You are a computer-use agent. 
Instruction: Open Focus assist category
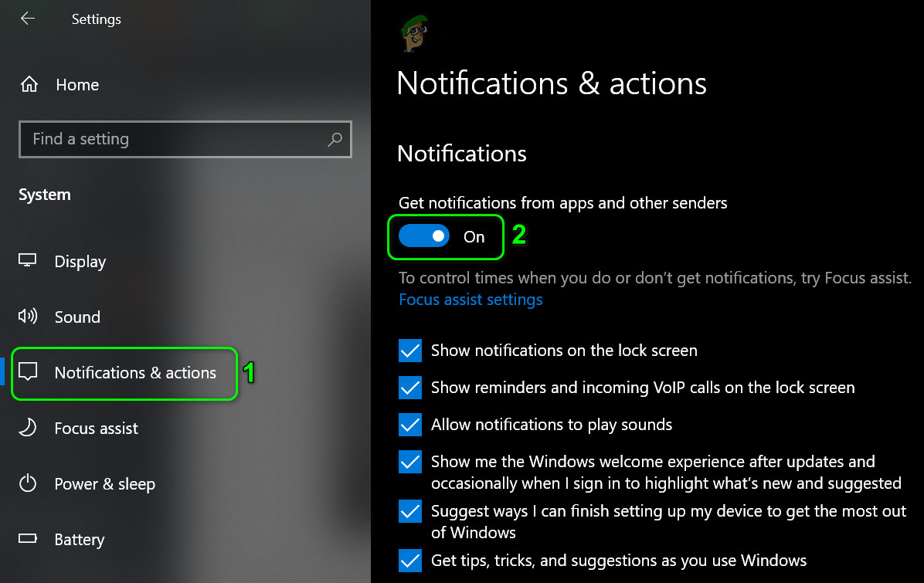click(96, 428)
